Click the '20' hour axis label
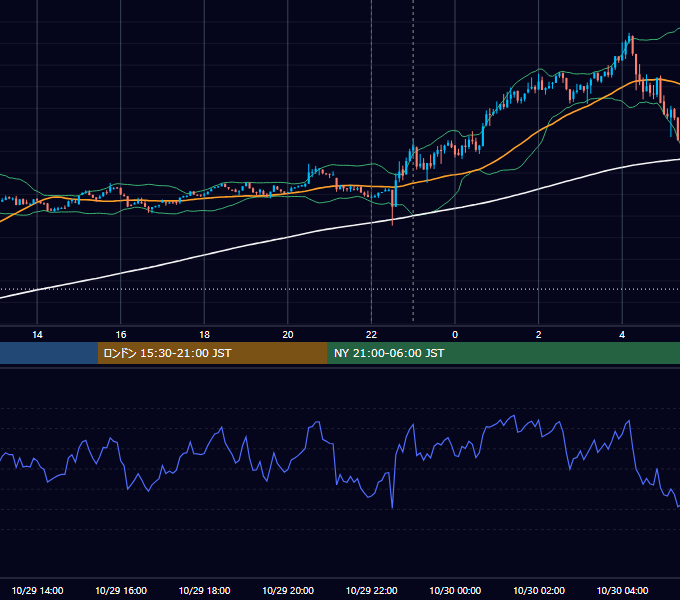Viewport: 680px width, 600px height. point(288,335)
